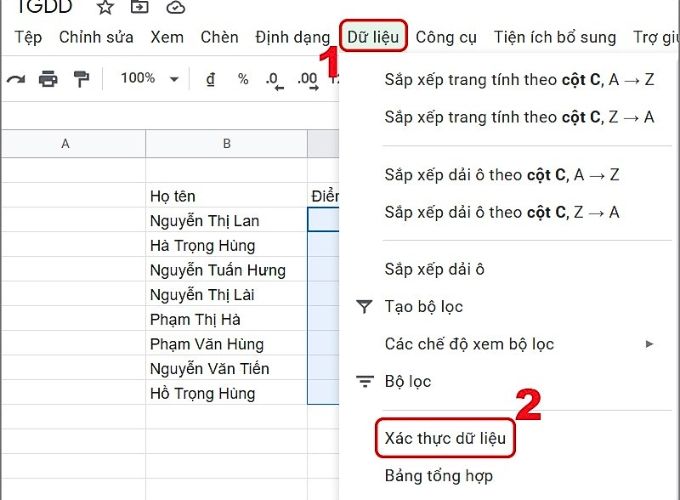The width and height of the screenshot is (680, 500).
Task: Click the move to folder icon
Action: tap(140, 7)
